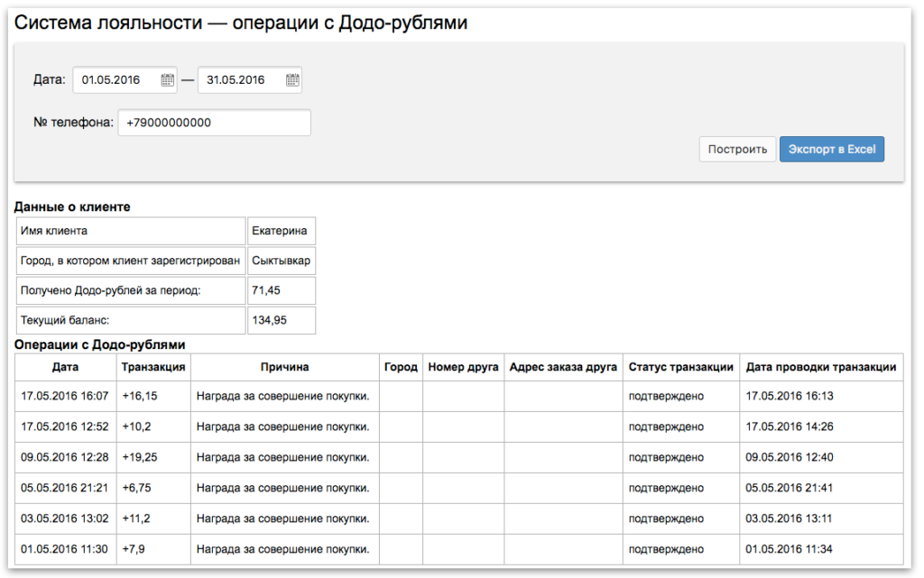Screen dimensions: 924x578
Task: Click Получено Додо-рублей за период cell
Action: point(131,290)
